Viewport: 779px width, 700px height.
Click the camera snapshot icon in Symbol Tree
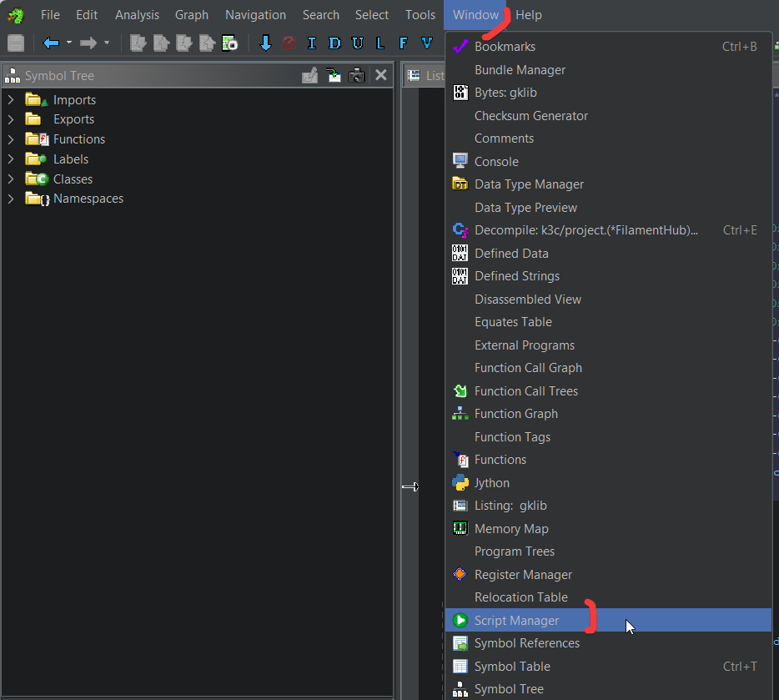(x=357, y=76)
